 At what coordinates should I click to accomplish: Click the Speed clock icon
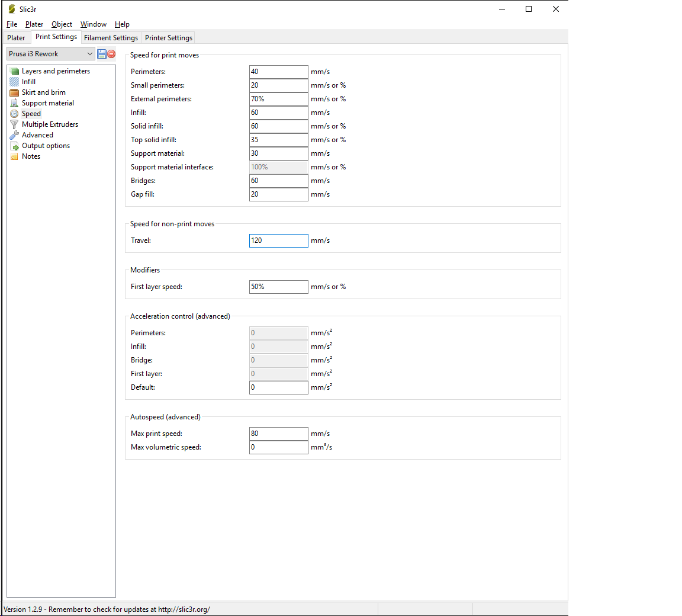tap(14, 114)
